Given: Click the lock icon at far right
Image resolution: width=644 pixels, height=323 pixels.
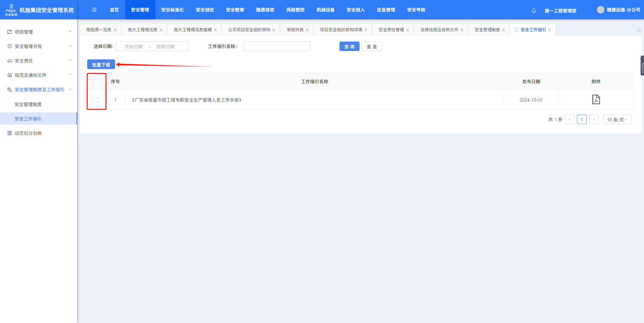Looking at the screenshot, I should click(639, 30).
